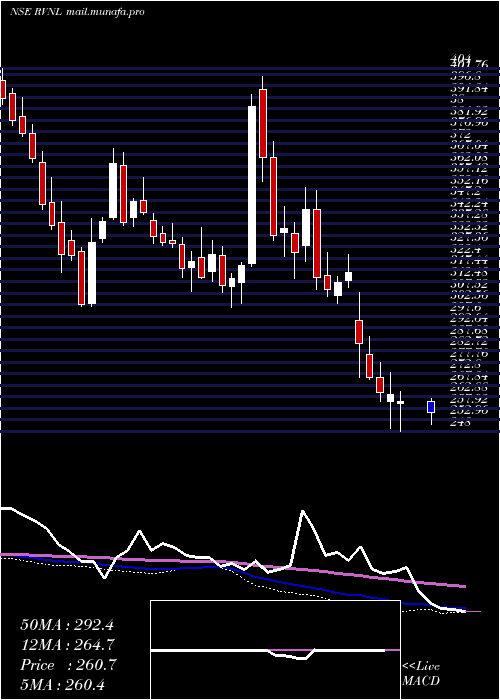Screen dimensions: 500x700
Task: Click the Price : 260.7 value
Action: point(68,665)
